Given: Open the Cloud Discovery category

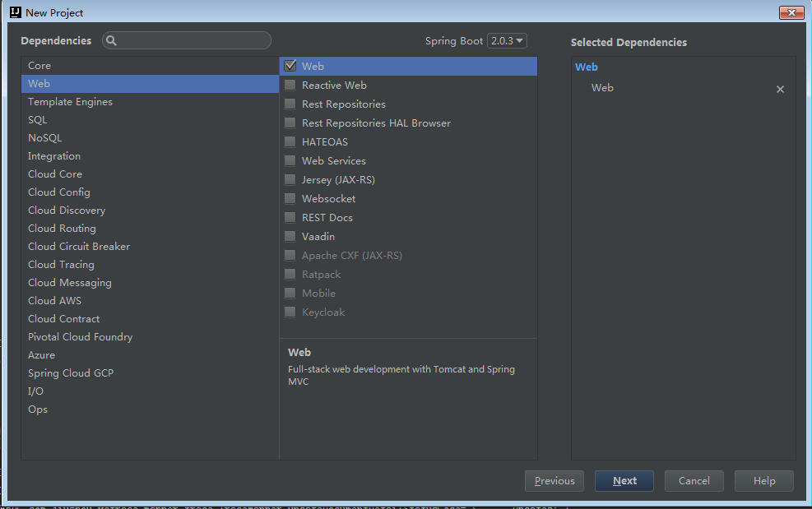Looking at the screenshot, I should click(x=151, y=211).
